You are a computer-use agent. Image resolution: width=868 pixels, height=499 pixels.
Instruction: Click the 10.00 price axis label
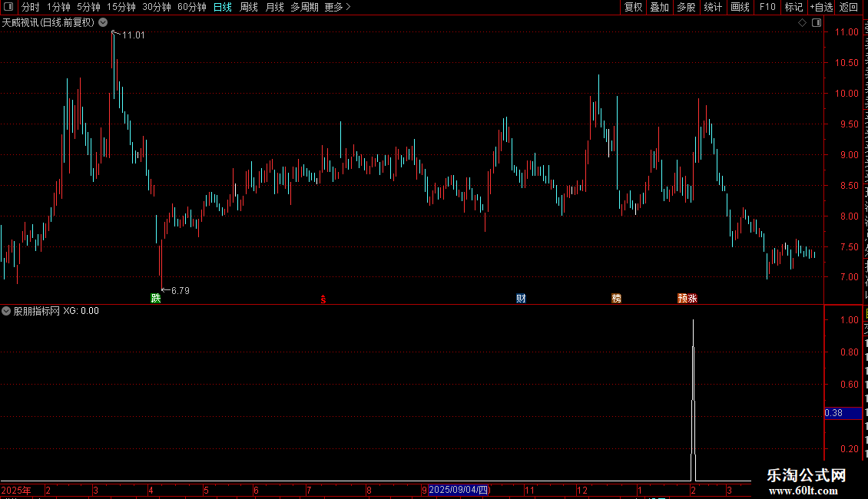coord(846,94)
